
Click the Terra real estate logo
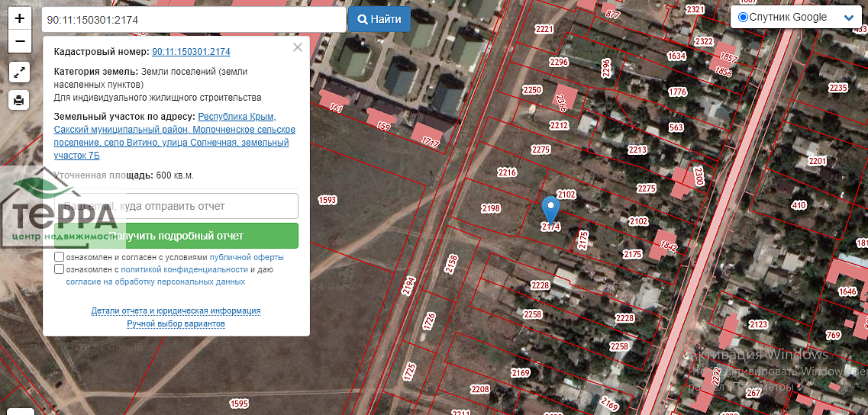61,210
